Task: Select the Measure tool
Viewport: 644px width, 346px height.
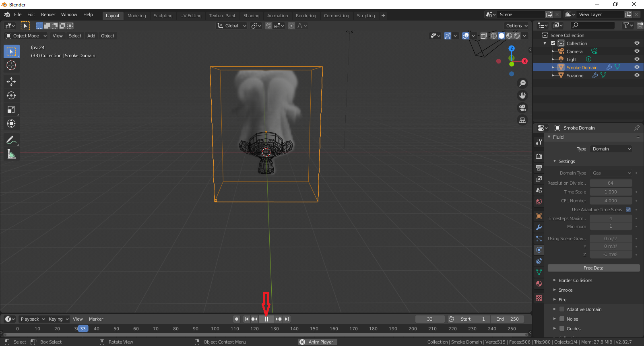Action: click(11, 154)
